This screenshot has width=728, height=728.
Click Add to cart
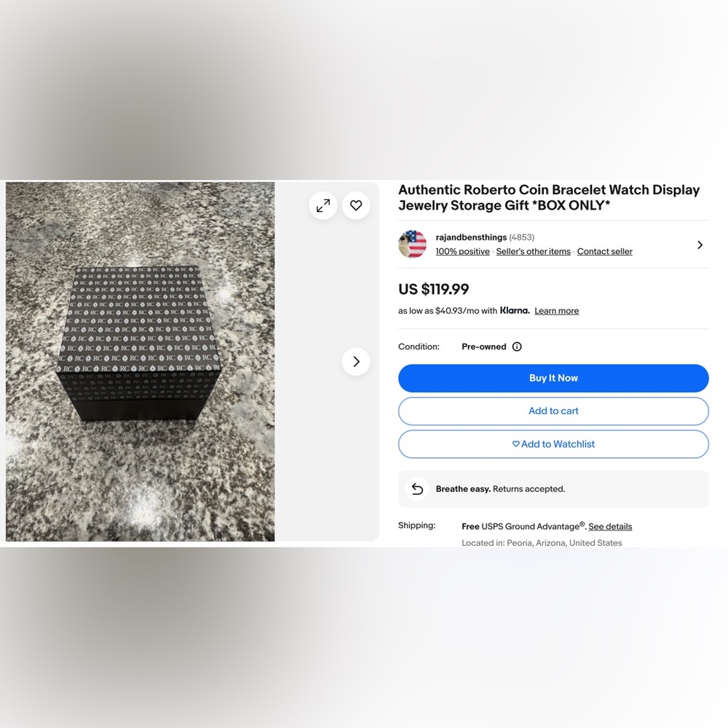[x=553, y=411]
